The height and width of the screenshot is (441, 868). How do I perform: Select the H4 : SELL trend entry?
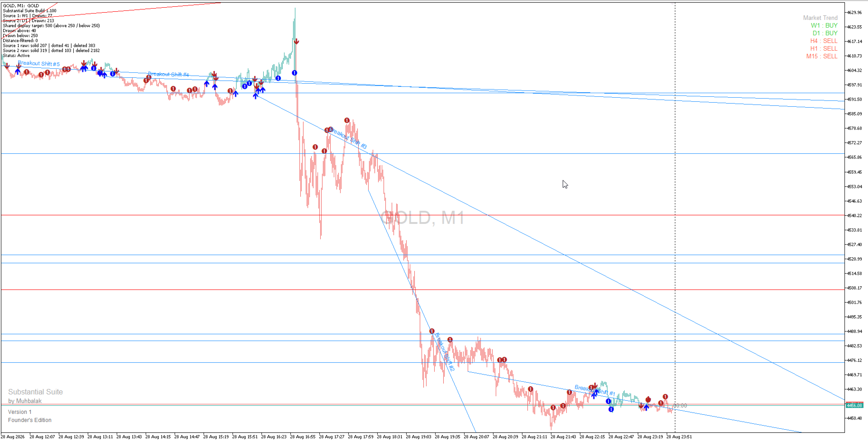pos(824,41)
